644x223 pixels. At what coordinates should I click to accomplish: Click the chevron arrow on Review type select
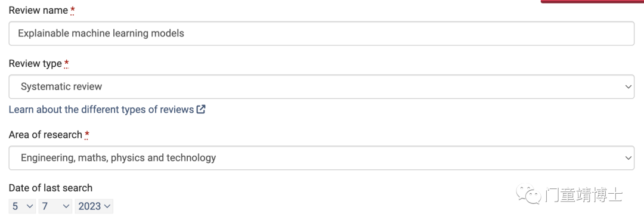click(x=627, y=86)
